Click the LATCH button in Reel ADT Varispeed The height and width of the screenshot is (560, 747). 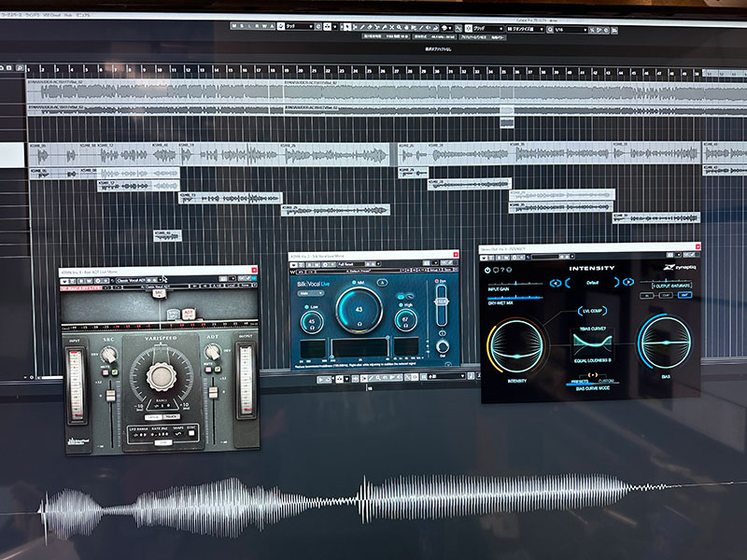(152, 417)
